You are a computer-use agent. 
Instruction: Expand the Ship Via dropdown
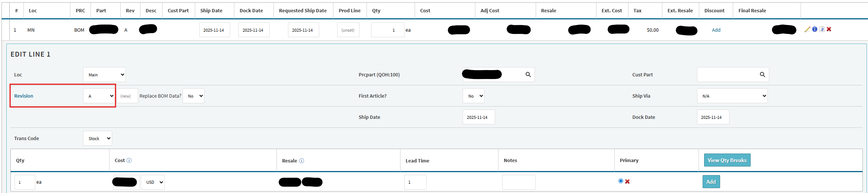[x=732, y=96]
